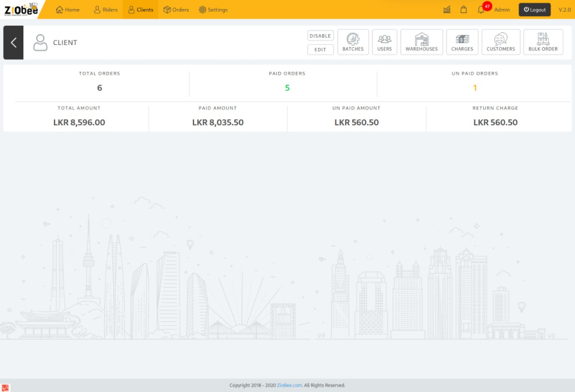
Task: Click the shopping bag icon
Action: tap(463, 9)
